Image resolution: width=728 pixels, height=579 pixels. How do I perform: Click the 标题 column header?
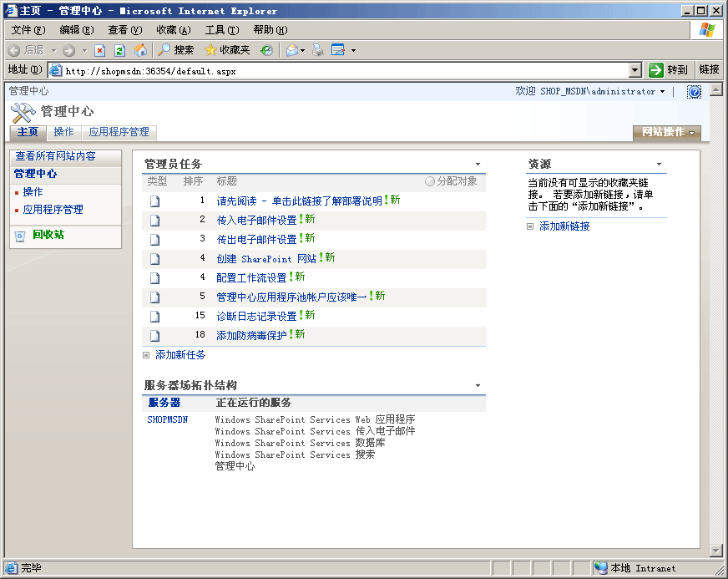226,181
